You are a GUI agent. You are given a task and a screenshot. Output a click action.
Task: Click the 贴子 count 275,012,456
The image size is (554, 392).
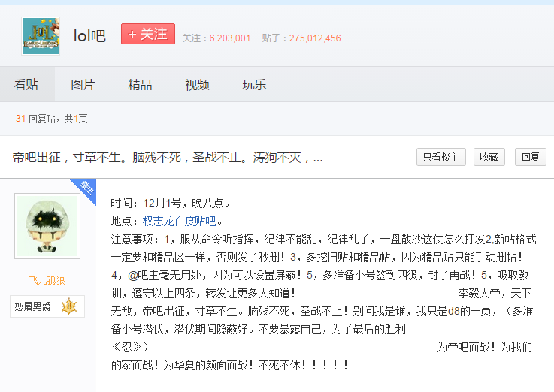point(314,38)
